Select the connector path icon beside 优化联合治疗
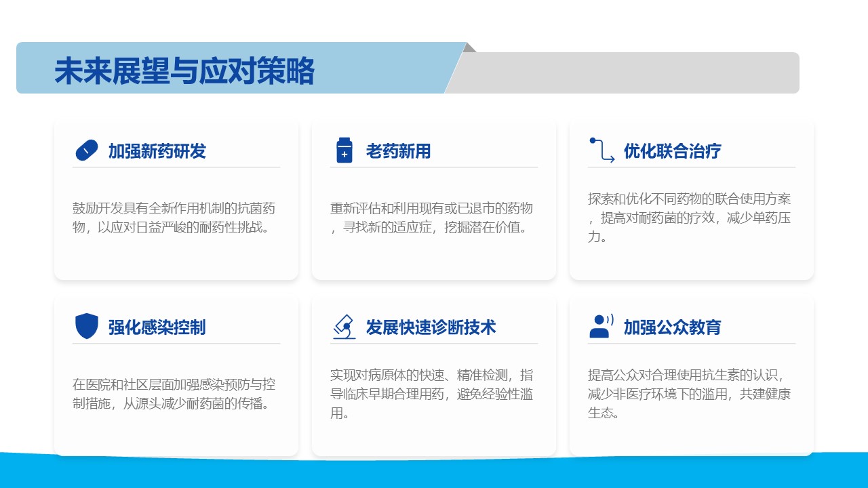This screenshot has width=868, height=488. click(601, 150)
